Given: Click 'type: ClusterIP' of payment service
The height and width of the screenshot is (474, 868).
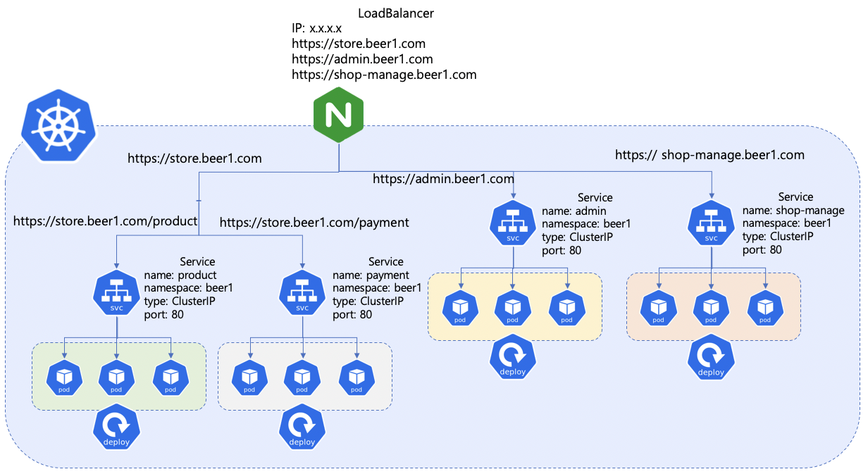Looking at the screenshot, I should 368,301.
